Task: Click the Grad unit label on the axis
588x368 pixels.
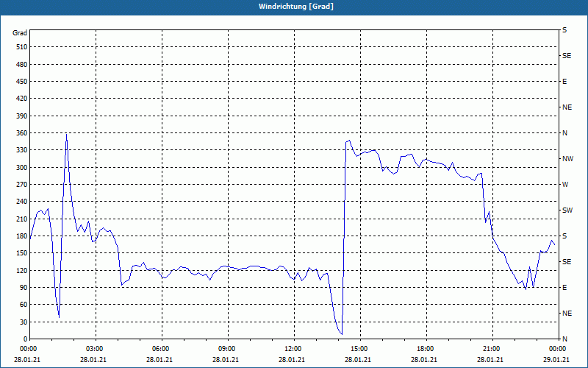Action: click(20, 33)
